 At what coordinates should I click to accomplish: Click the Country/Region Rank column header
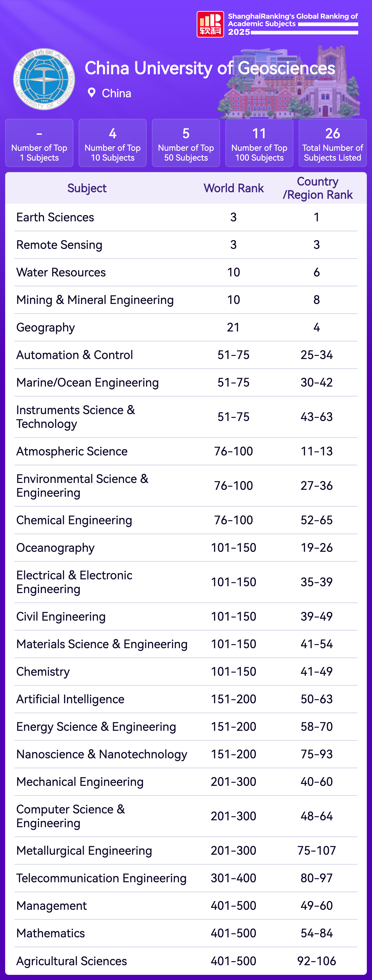click(317, 188)
